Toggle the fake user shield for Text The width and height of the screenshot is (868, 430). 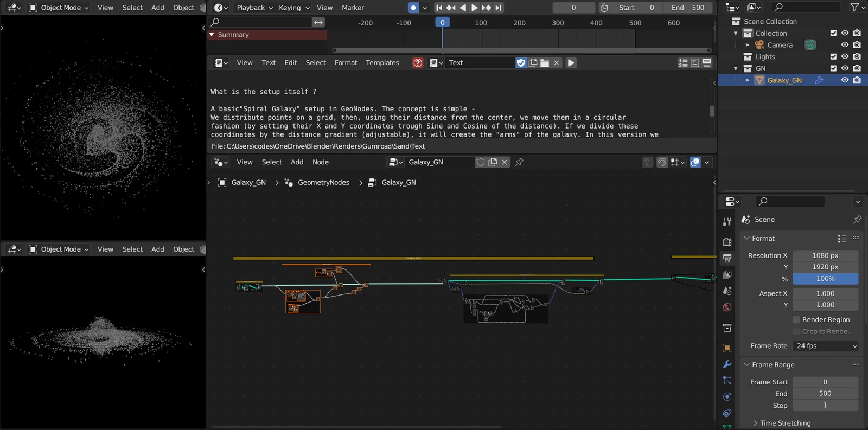click(521, 63)
